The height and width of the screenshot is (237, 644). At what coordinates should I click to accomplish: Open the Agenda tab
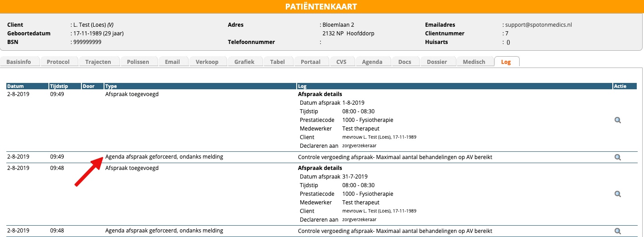pos(372,62)
